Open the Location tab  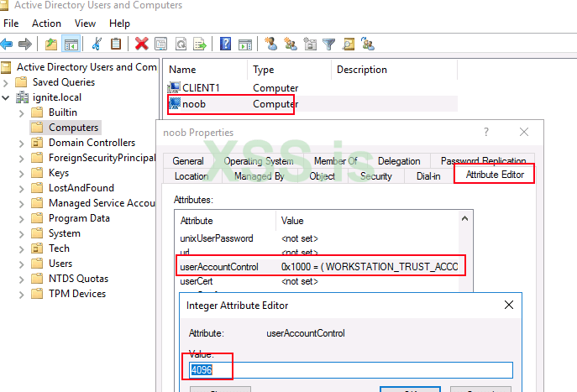tap(191, 176)
